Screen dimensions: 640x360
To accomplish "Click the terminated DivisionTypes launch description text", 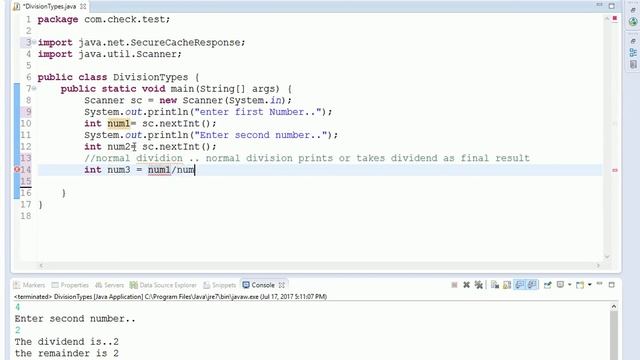I will pos(170,297).
